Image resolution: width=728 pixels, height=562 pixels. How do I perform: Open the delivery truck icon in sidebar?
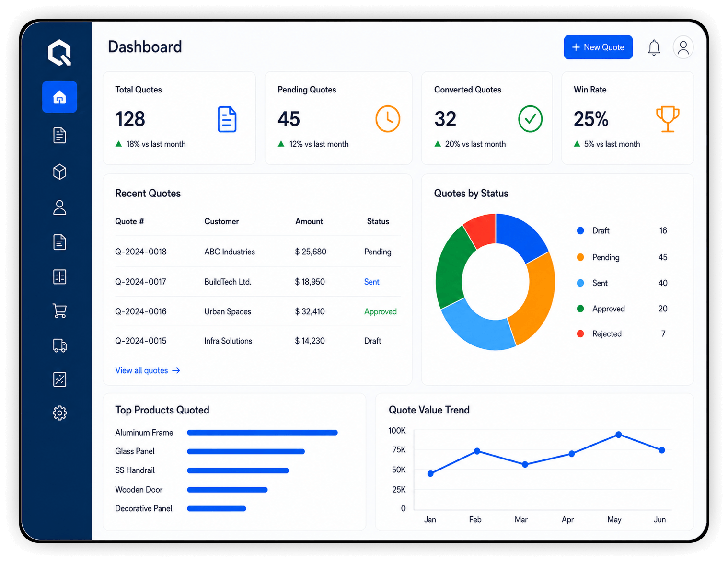(x=59, y=345)
